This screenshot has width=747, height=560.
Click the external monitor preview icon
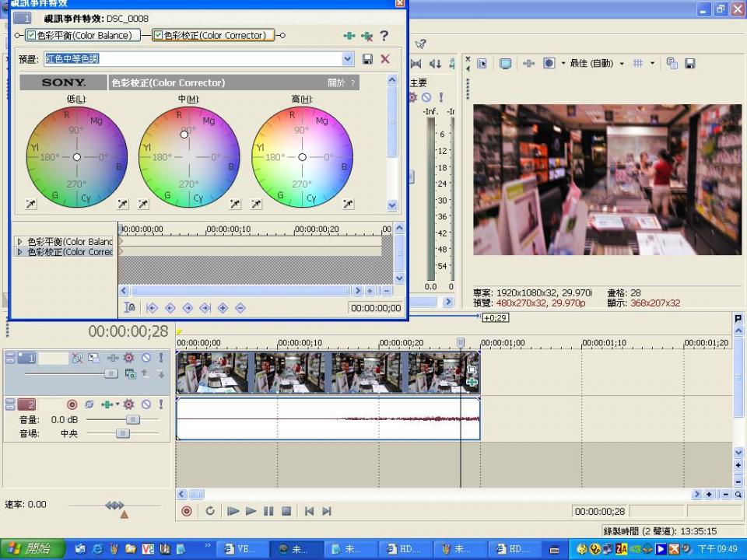pyautogui.click(x=505, y=64)
